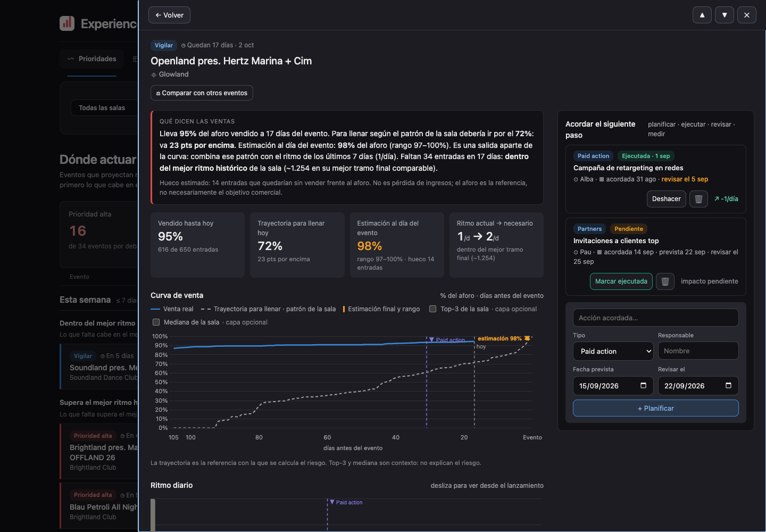Jump to next event with down arrow

click(x=725, y=15)
